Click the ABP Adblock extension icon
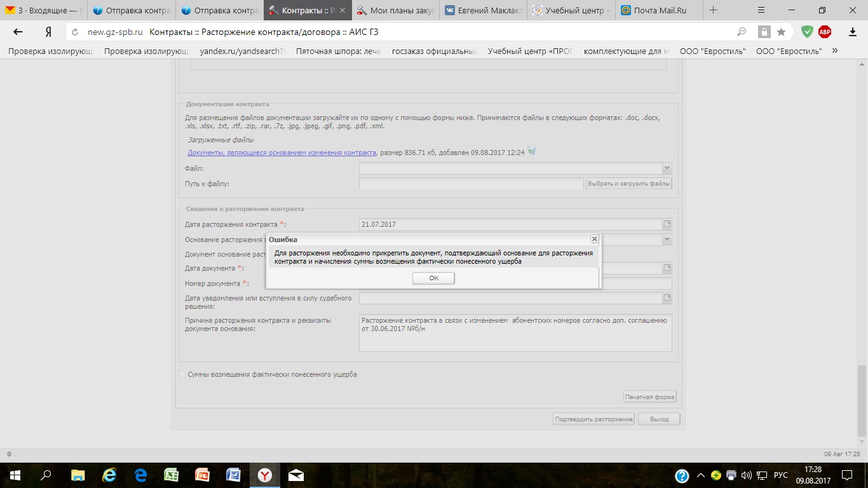This screenshot has height=488, width=868. pos(825,32)
